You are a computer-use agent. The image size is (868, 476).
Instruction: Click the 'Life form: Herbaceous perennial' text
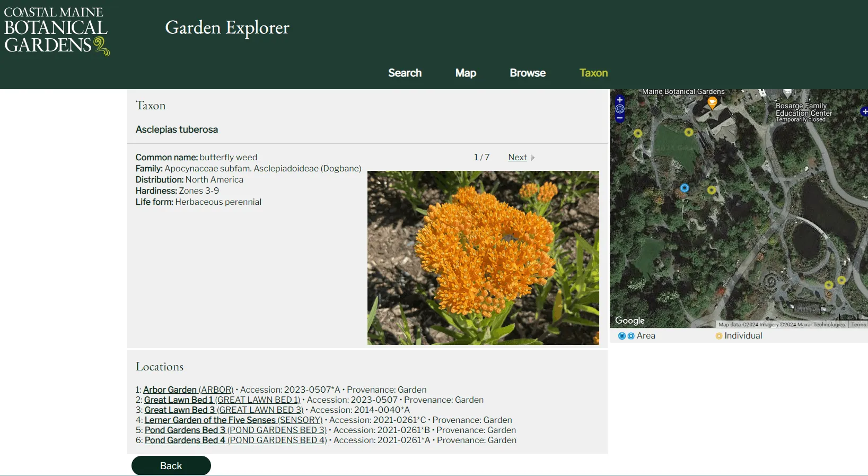click(198, 202)
